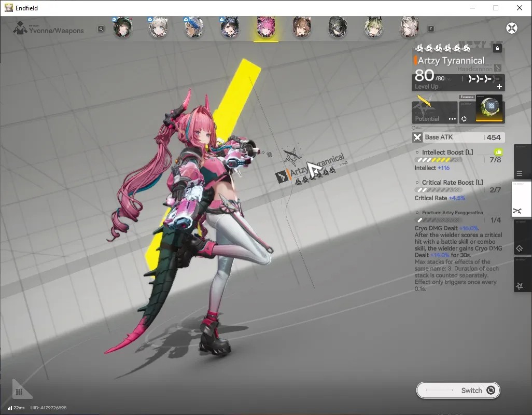Screen dimensions: 532x415
Task: Open the first side tab with list icon
Action: pyautogui.click(x=520, y=174)
